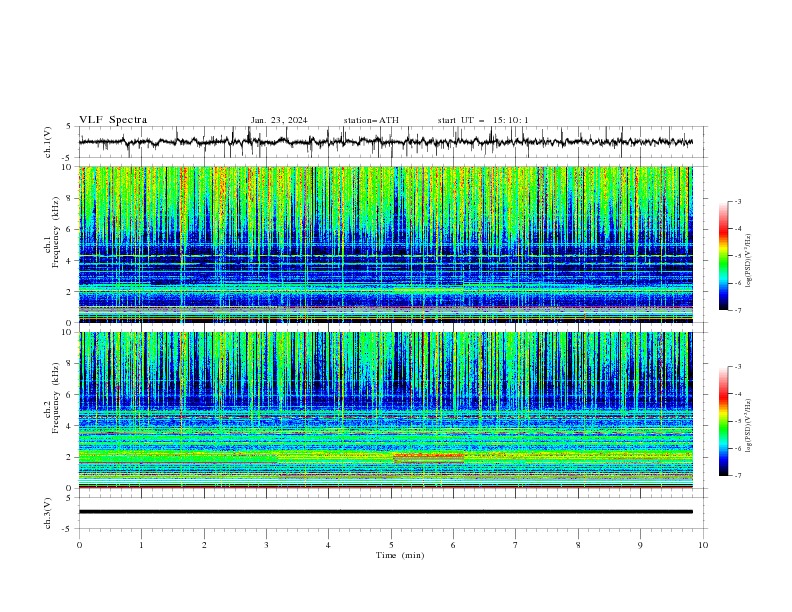Click the "ch.1(V)" axis label
Viewport: 792px width, 612px height.
point(48,142)
